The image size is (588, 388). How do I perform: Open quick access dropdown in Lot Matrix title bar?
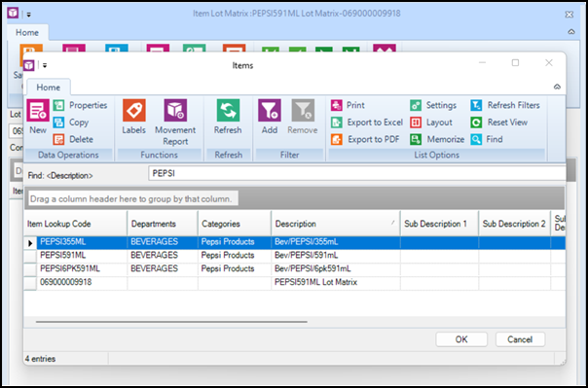click(x=29, y=15)
